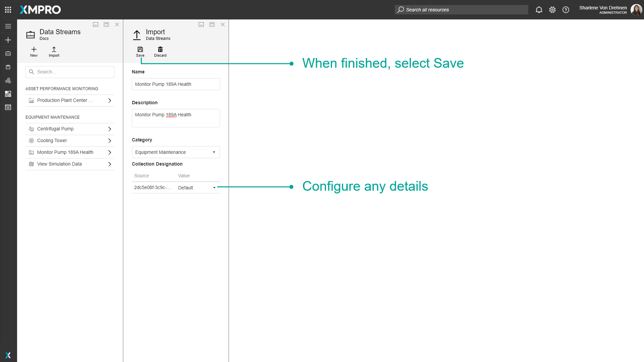The width and height of the screenshot is (644, 362).
Task: Open the help question mark icon
Action: point(566,10)
